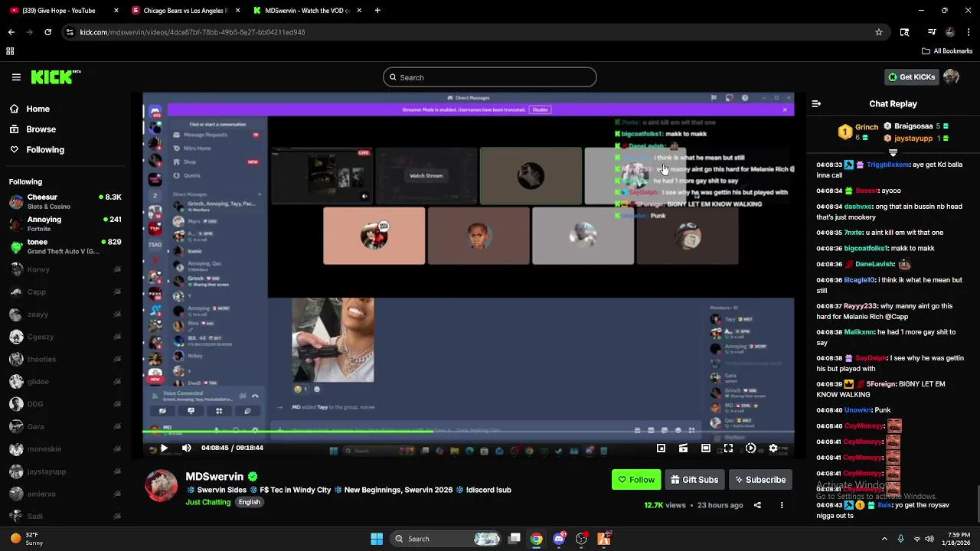980x551 pixels.
Task: Select amierxo in following list
Action: (x=65, y=494)
